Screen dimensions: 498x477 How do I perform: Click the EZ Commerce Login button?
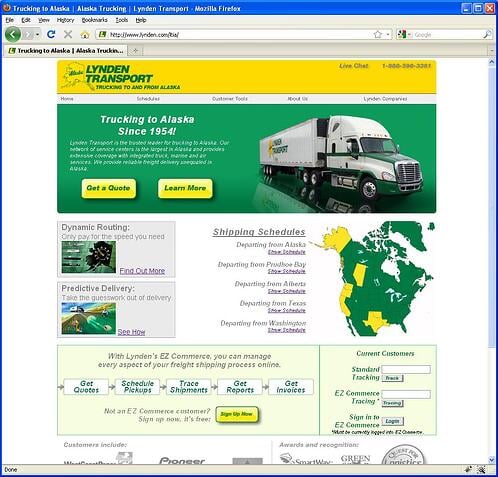pyautogui.click(x=393, y=421)
